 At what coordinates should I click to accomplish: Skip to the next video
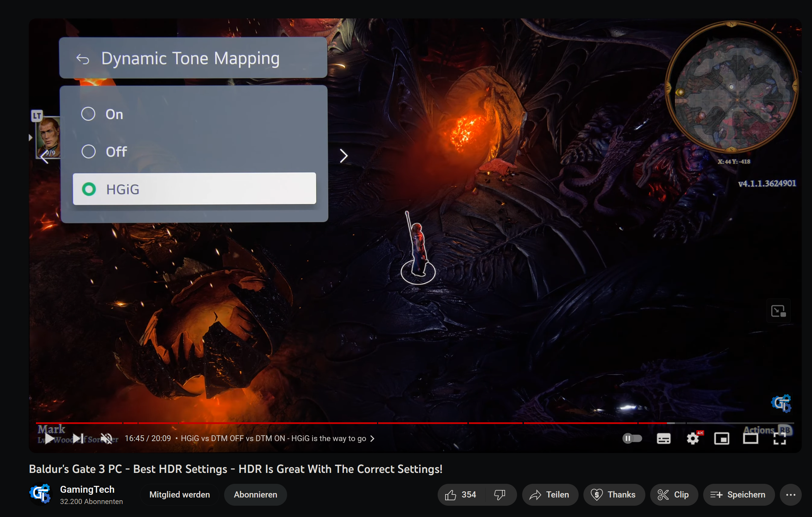[x=77, y=438]
